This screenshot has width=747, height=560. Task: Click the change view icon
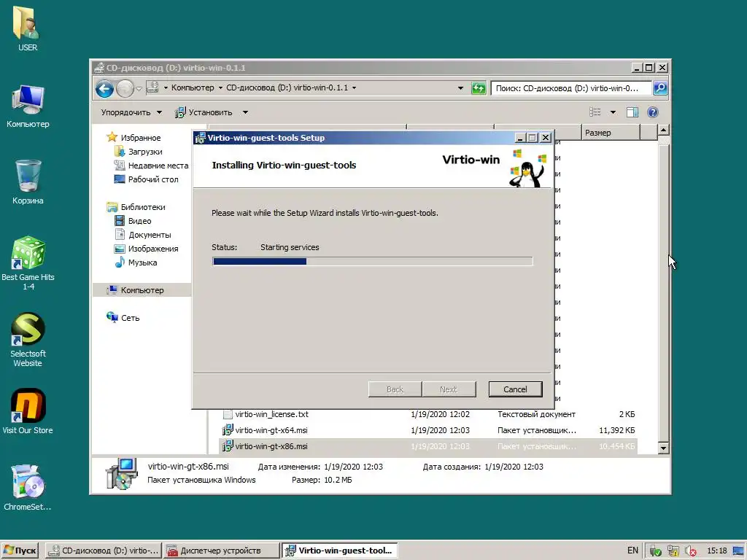tap(595, 112)
